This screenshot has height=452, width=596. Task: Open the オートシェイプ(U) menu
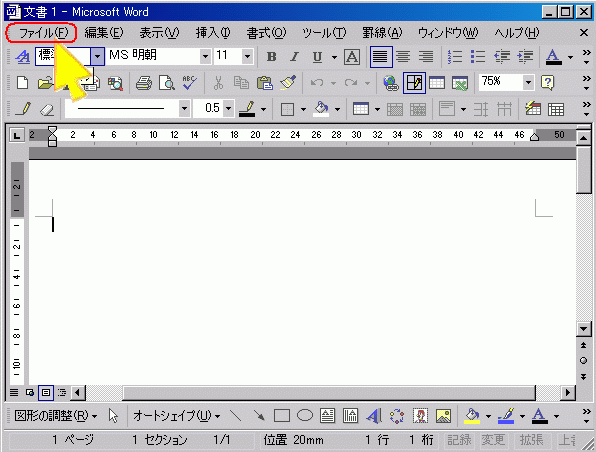(176, 416)
